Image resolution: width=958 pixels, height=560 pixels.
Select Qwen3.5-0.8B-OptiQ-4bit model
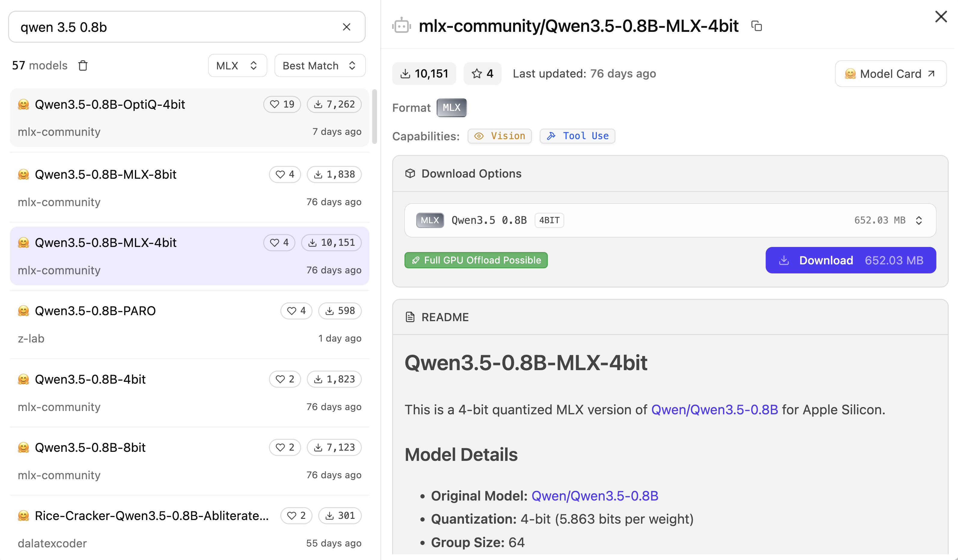(189, 118)
